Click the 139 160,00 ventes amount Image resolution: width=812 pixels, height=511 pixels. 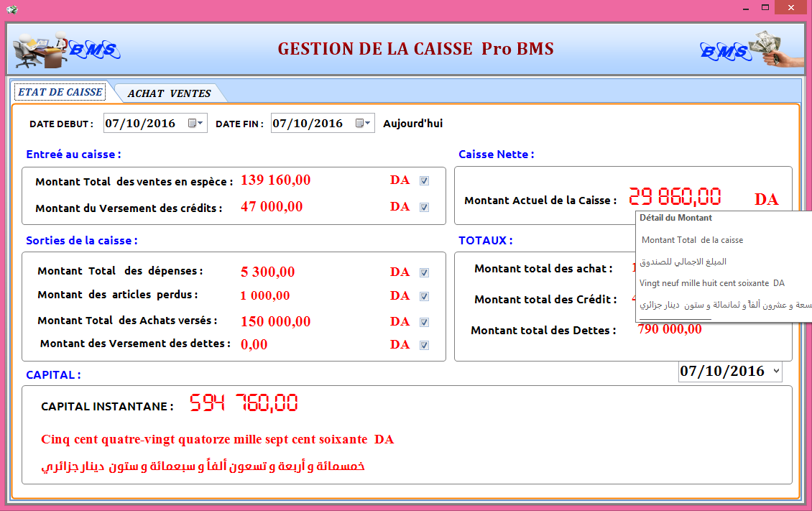(x=275, y=180)
